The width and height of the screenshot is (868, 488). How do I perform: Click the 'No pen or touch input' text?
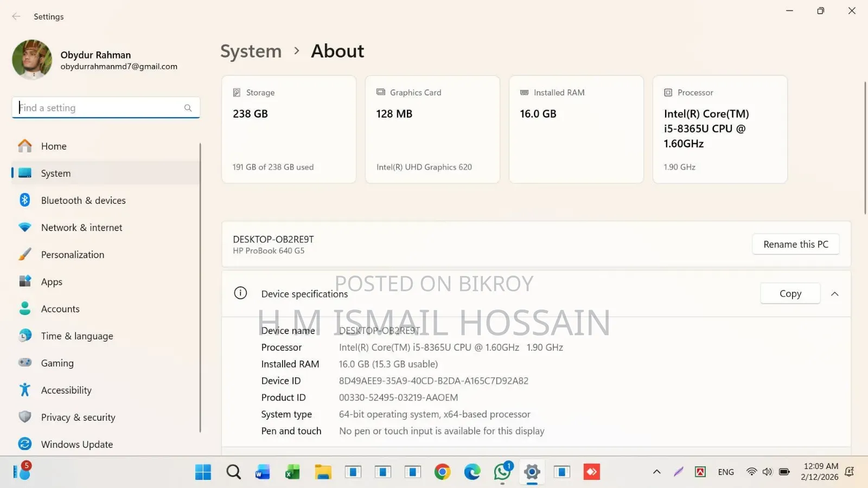click(442, 431)
